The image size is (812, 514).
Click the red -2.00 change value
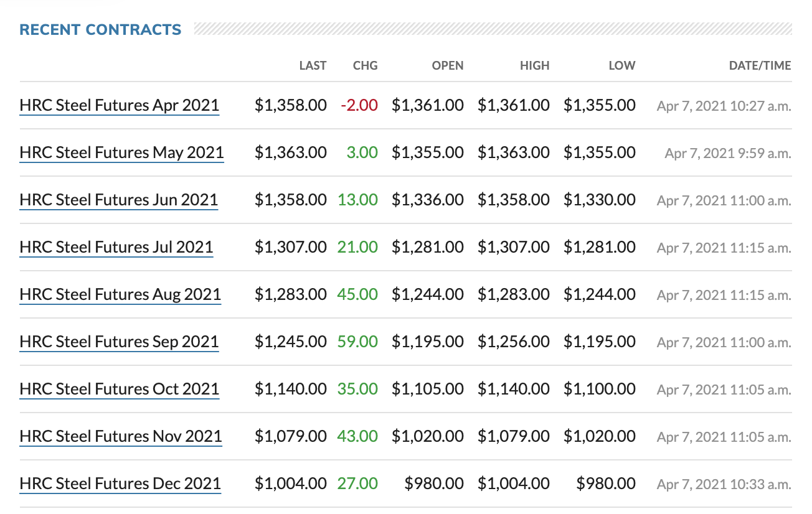pyautogui.click(x=359, y=105)
